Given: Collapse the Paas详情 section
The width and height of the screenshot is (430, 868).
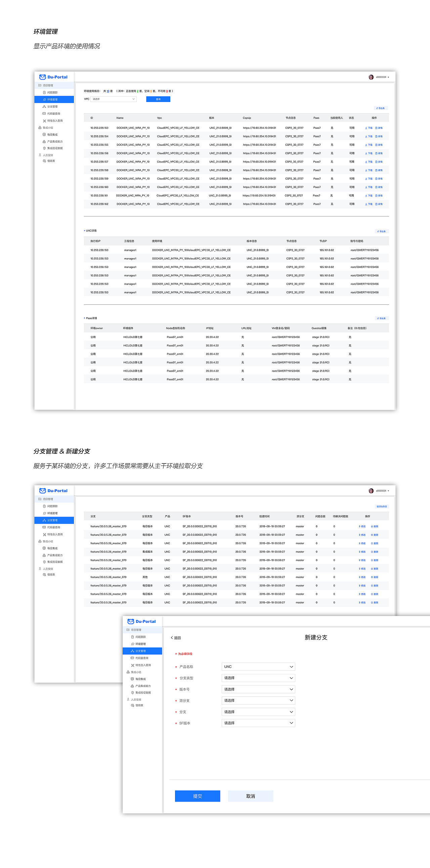Looking at the screenshot, I should point(84,318).
